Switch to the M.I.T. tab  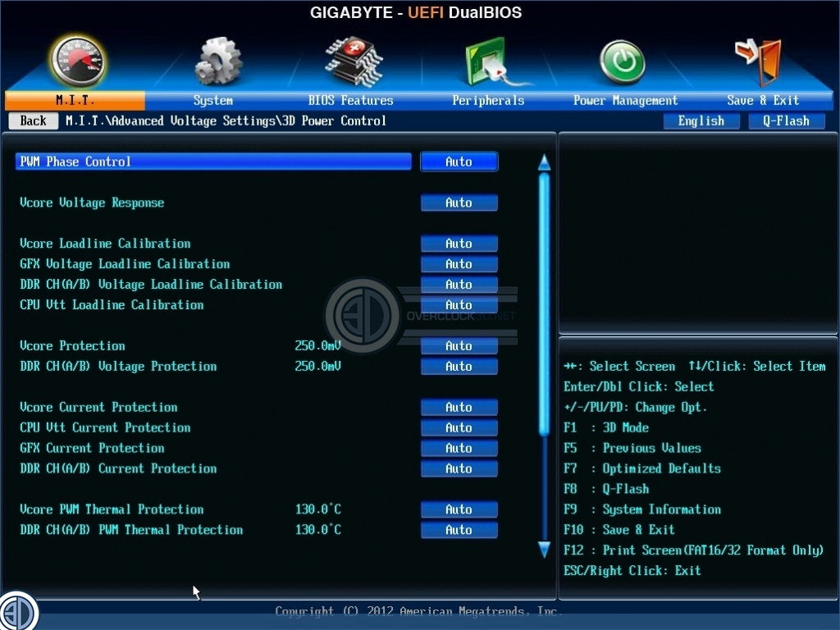point(75,100)
